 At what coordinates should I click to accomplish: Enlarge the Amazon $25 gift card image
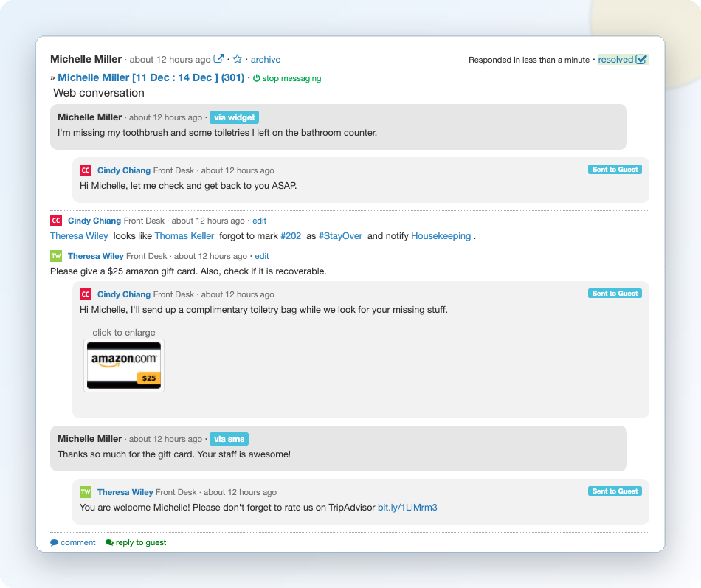coord(124,366)
